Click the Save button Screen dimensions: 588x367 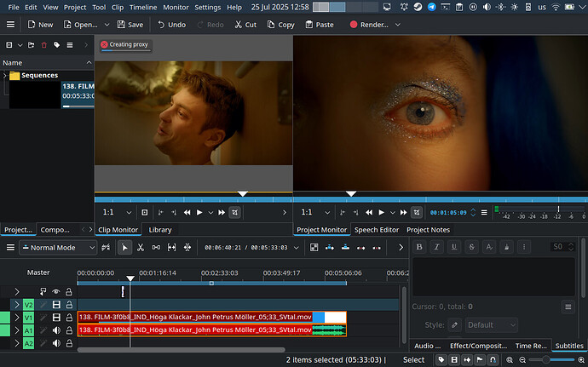(x=129, y=25)
